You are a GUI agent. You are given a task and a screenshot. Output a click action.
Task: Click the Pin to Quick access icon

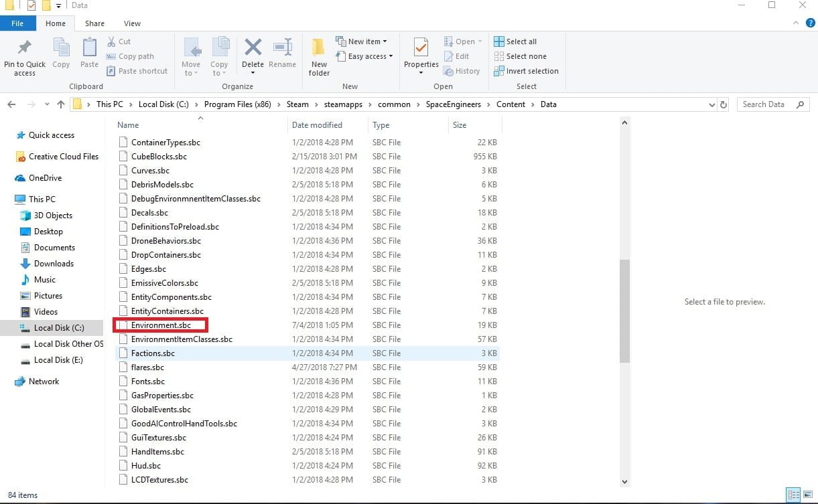[x=25, y=48]
